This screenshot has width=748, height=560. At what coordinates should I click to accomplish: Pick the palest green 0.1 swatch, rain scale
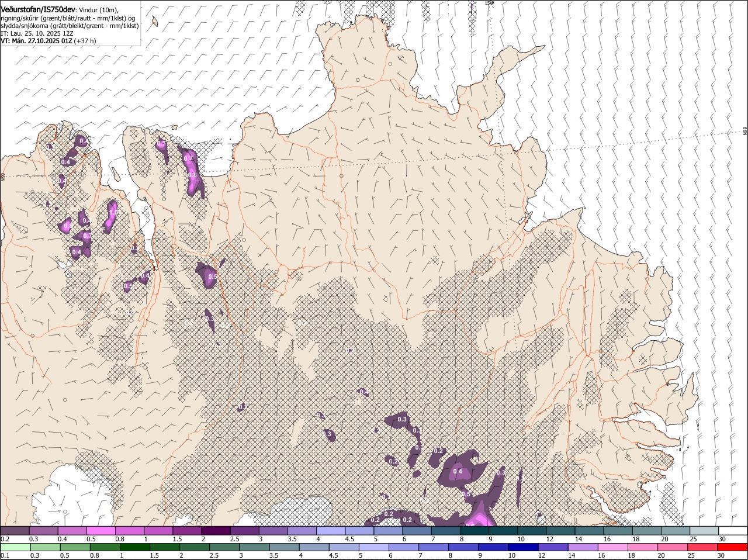click(x=16, y=547)
